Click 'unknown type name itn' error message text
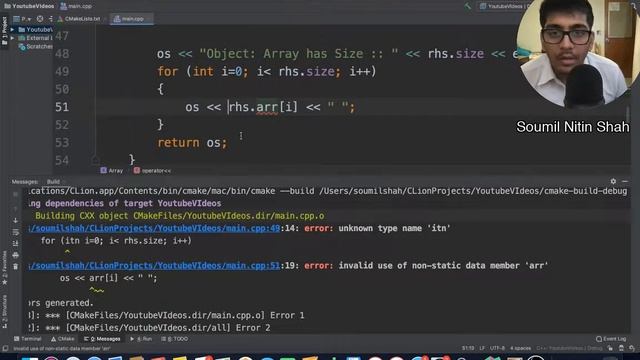 [x=394, y=228]
